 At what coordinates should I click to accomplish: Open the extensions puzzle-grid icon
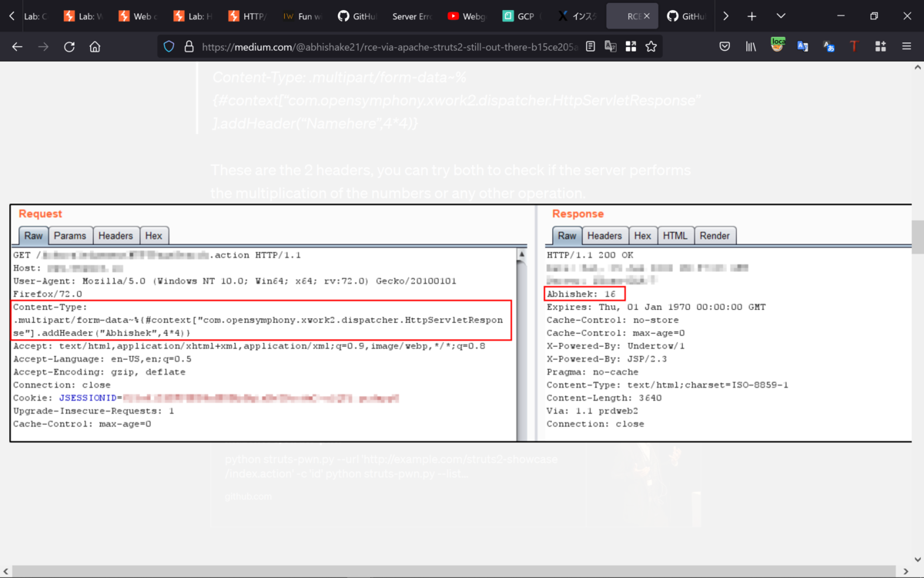point(880,47)
